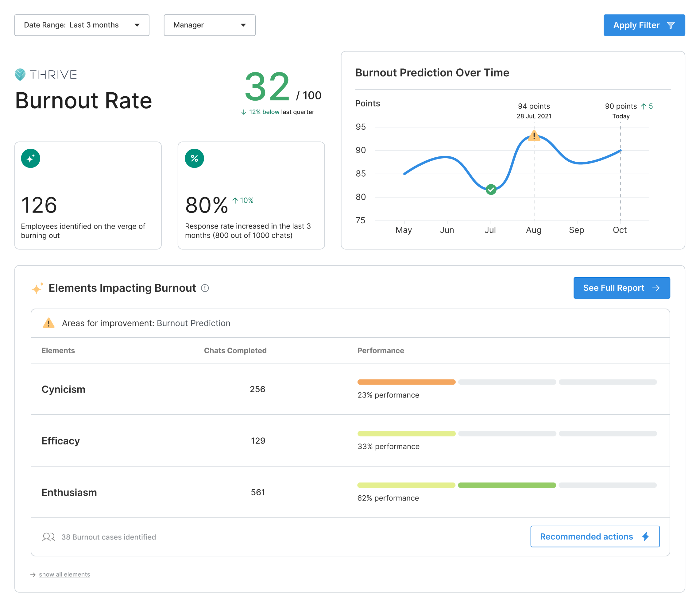
Task: Click the 62% performance label
Action: coord(388,498)
